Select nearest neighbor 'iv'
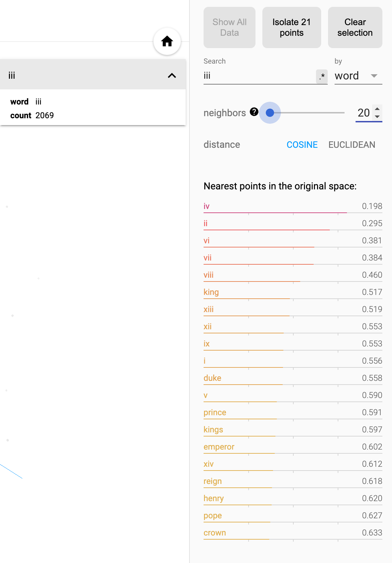 point(206,206)
